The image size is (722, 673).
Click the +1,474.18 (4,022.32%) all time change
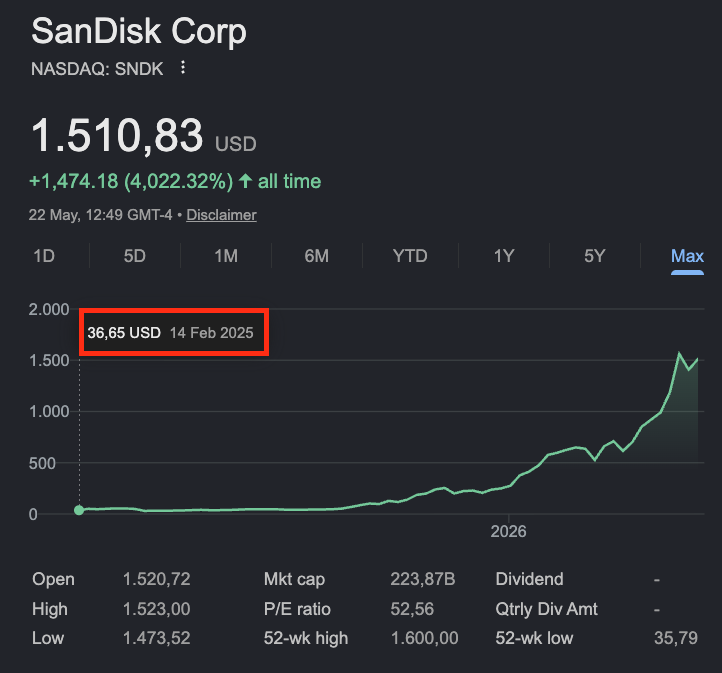[x=175, y=181]
